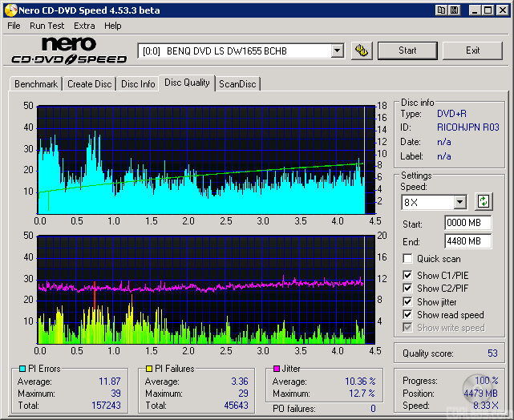Click the Start button

coord(407,50)
